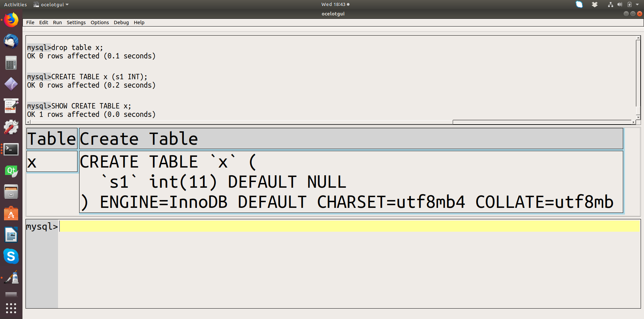Click the battery indicator in the top bar
The image size is (644, 319).
[630, 4]
